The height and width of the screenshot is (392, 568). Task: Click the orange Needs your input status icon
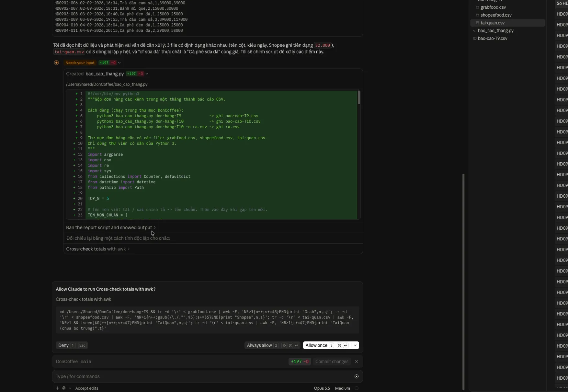click(x=56, y=63)
